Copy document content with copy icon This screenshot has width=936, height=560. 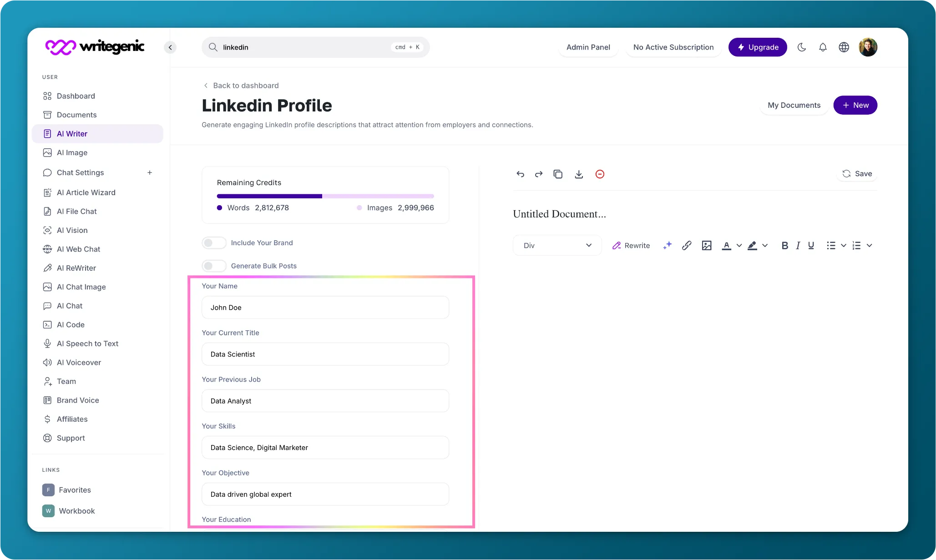[558, 174]
